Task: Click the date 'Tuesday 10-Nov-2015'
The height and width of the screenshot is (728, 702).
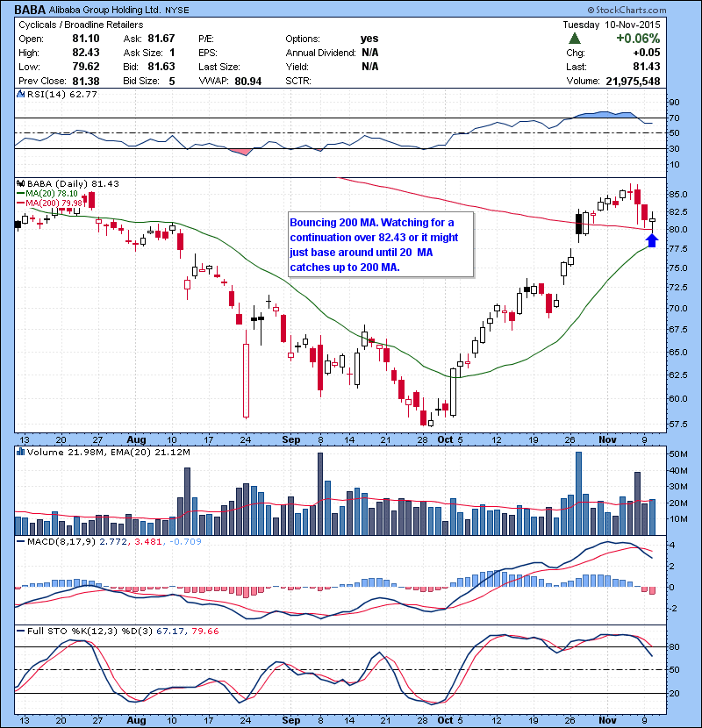Action: pos(612,25)
